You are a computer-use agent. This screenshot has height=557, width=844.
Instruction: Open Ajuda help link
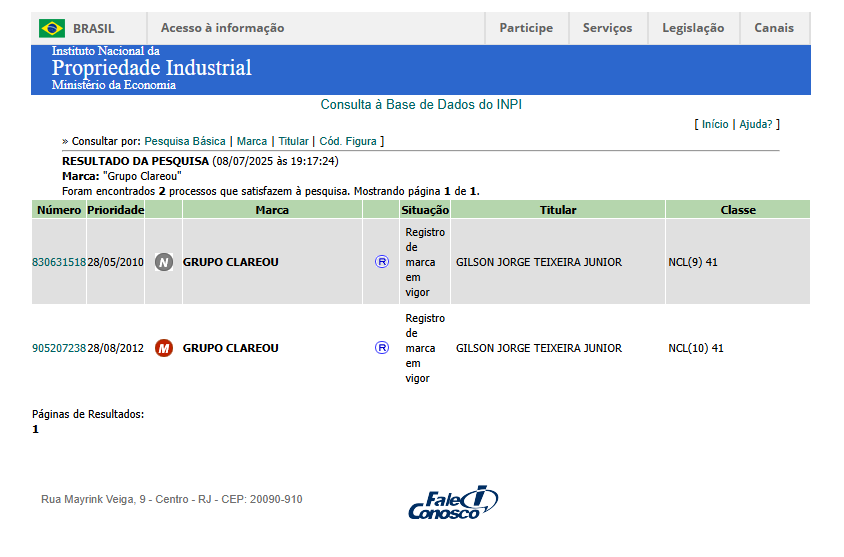[x=756, y=124]
